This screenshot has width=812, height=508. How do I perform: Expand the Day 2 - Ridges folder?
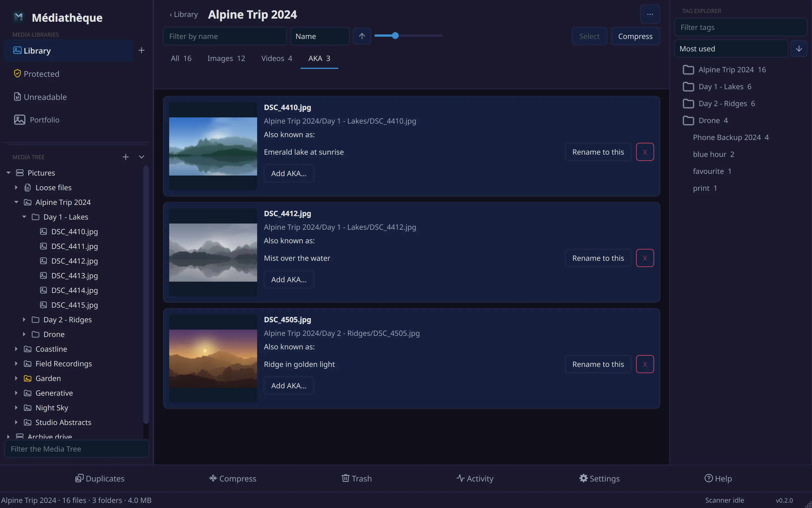click(24, 319)
